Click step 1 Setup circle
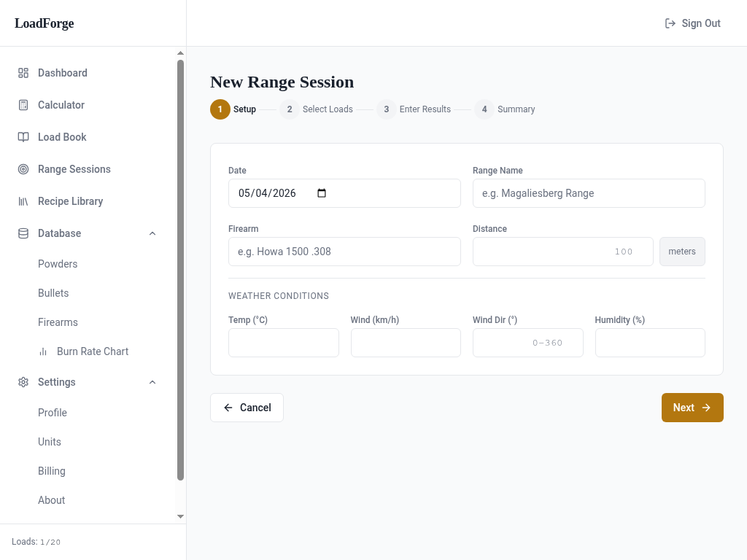 [220, 109]
